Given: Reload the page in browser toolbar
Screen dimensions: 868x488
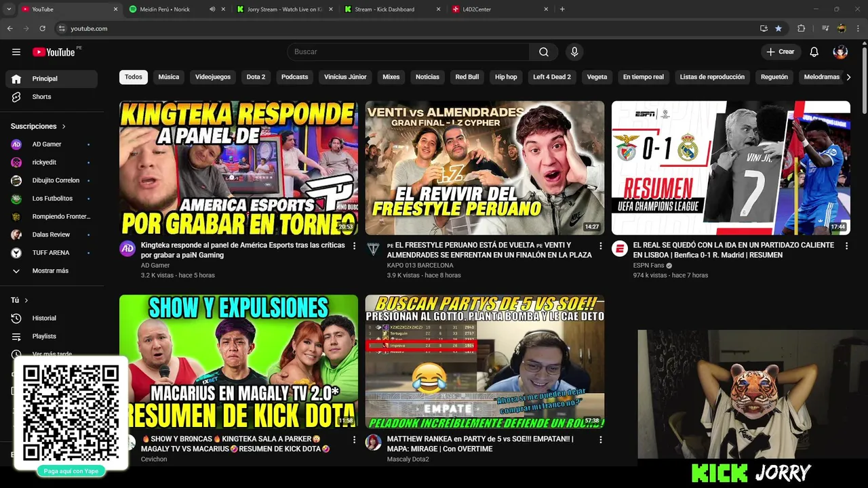Looking at the screenshot, I should (x=42, y=28).
